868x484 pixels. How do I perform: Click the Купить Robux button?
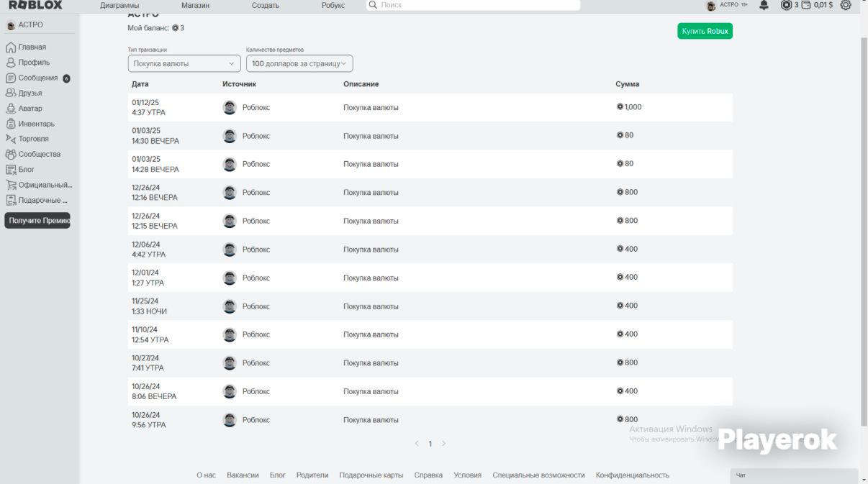705,31
